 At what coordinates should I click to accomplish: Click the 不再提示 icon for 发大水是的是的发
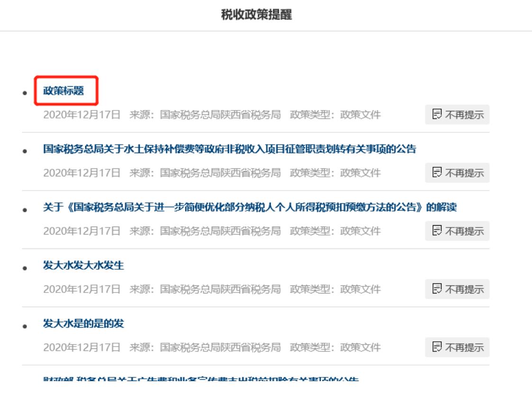point(436,348)
